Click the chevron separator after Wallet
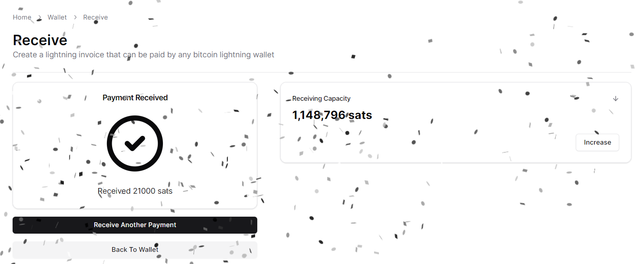This screenshot has width=644, height=264. [x=75, y=17]
